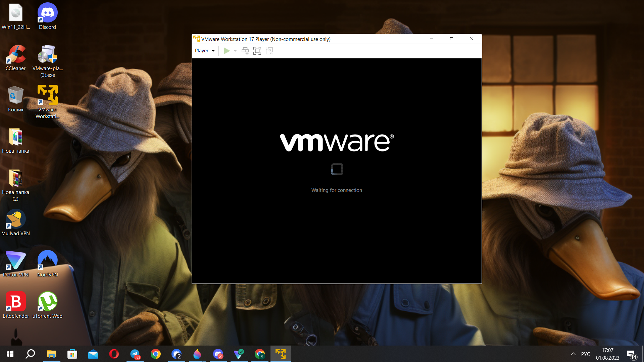The image size is (644, 362).
Task: Close the VMware Workstation Player window
Action: point(472,39)
